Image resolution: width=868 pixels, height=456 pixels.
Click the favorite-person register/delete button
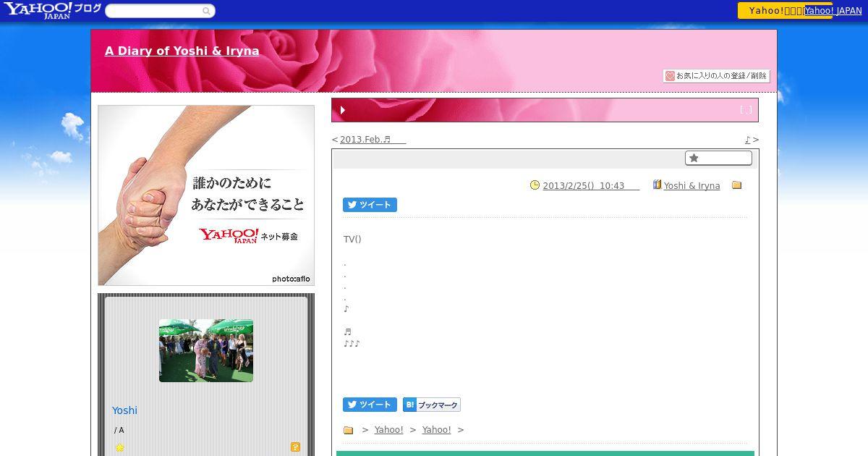pyautogui.click(x=716, y=76)
